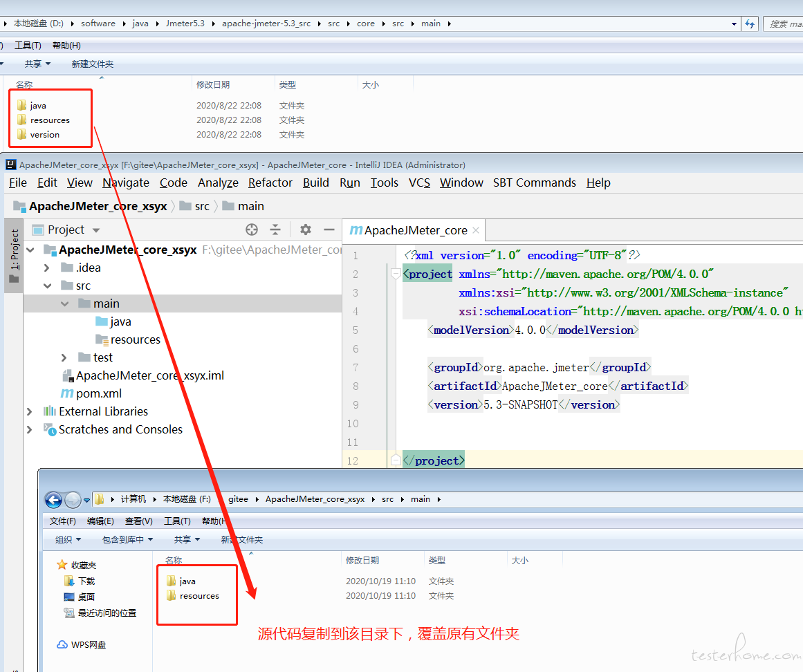Click the folder icon in bottom Explorer address bar

(x=100, y=499)
